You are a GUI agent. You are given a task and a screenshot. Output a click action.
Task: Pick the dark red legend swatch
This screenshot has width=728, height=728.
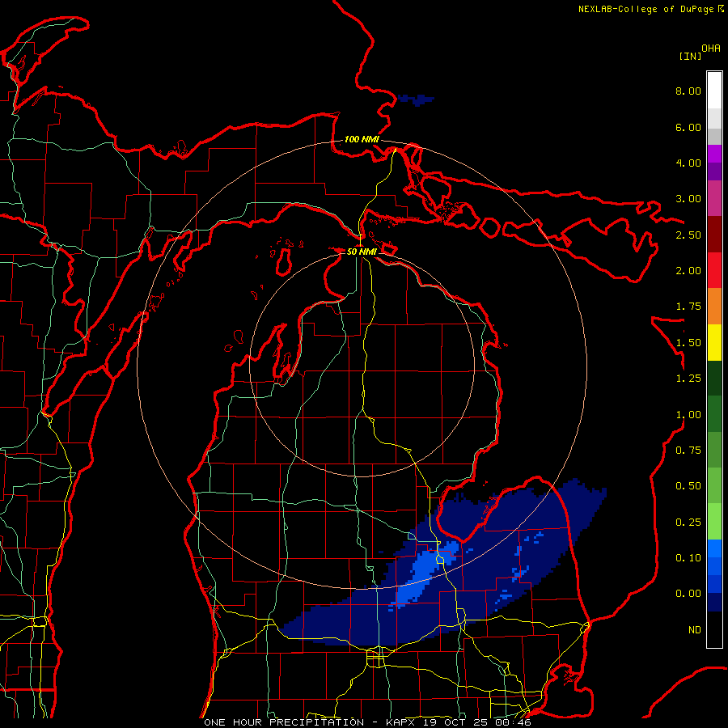click(x=714, y=235)
